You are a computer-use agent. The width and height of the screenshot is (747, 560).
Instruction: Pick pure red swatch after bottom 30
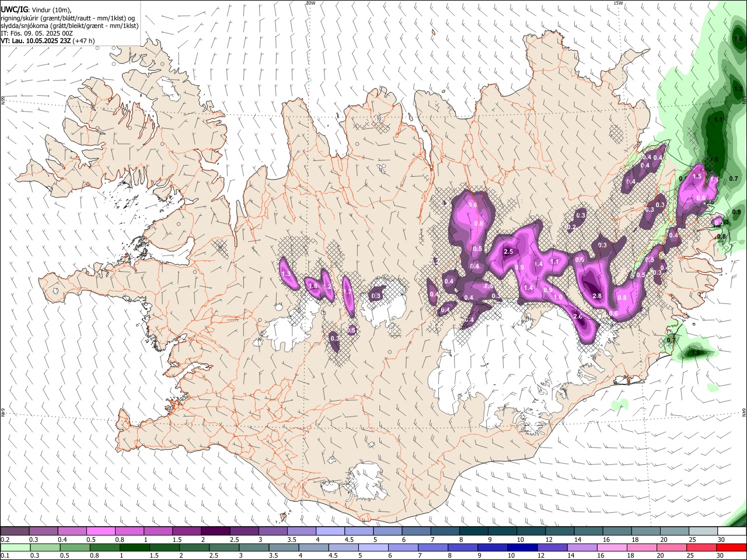pos(731,548)
